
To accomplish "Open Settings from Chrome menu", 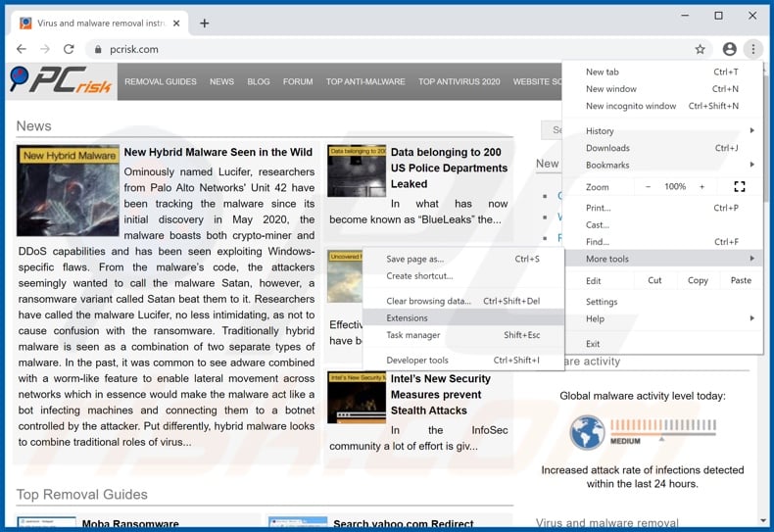I will (662, 302).
